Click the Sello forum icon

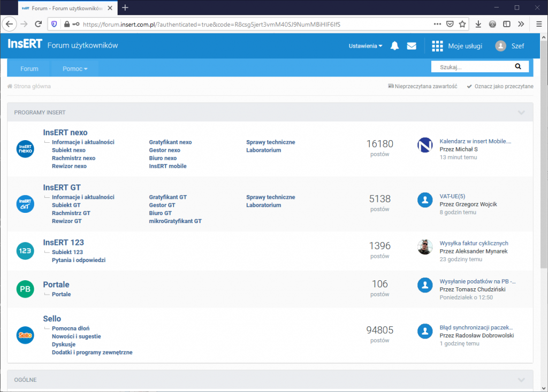[x=25, y=335]
